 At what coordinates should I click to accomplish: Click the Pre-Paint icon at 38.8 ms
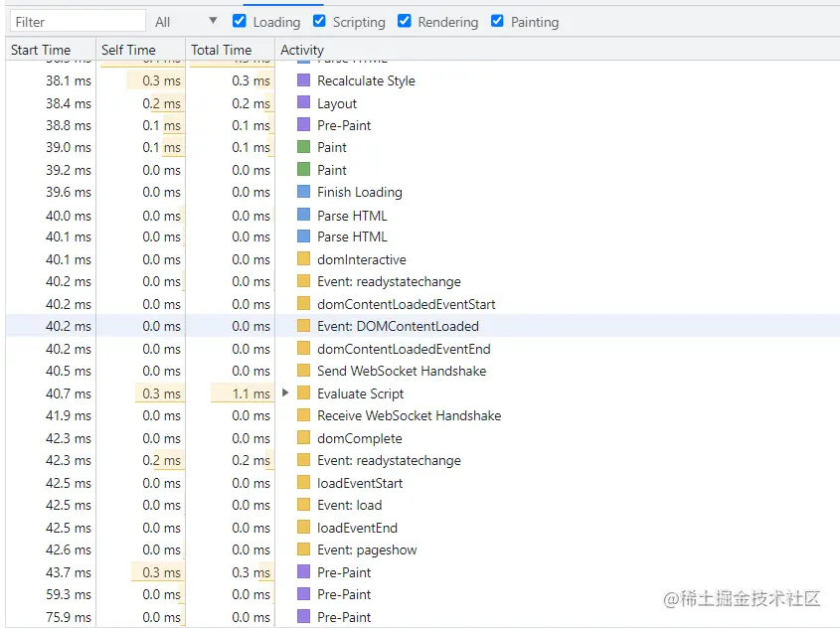[304, 125]
